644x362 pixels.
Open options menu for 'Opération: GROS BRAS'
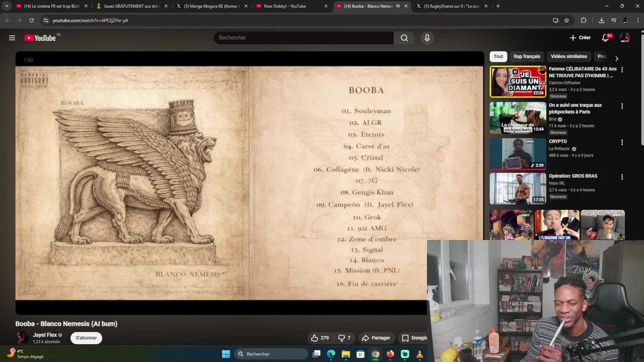coord(622,177)
